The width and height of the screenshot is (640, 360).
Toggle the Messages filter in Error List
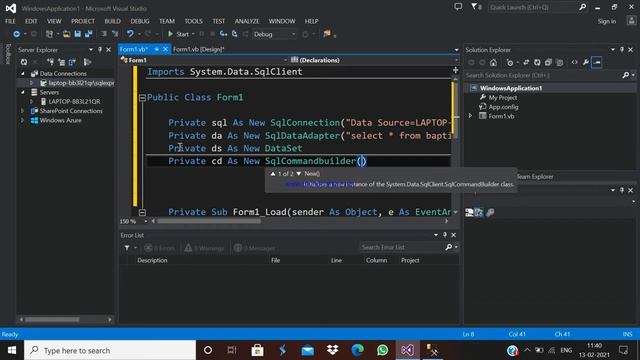click(x=254, y=248)
